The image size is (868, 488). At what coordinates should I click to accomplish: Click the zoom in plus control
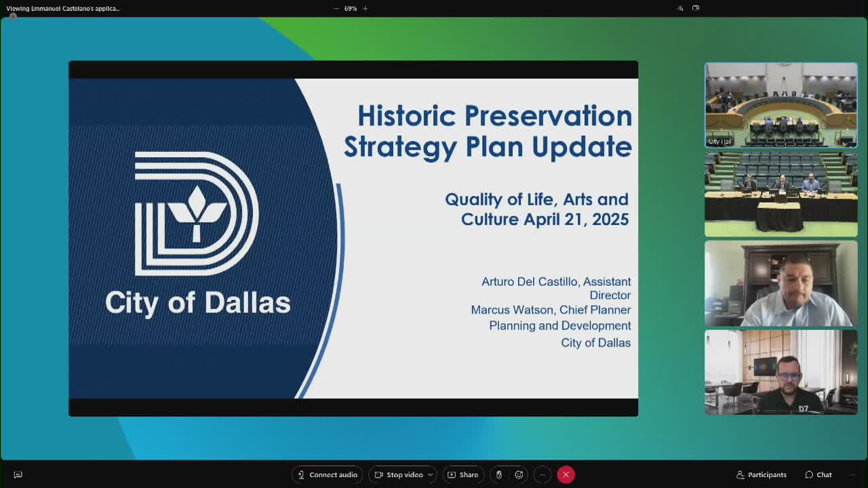(x=365, y=8)
